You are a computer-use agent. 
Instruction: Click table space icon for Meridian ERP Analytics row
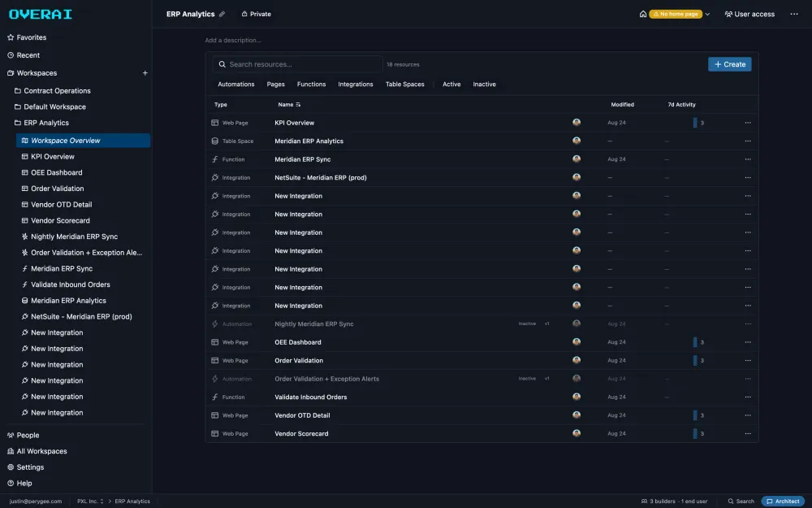(x=215, y=141)
